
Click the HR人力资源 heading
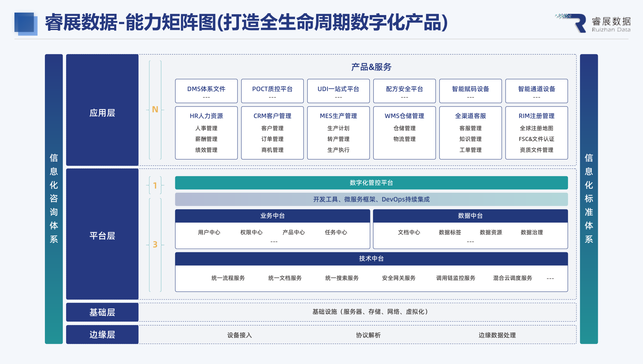coord(206,116)
